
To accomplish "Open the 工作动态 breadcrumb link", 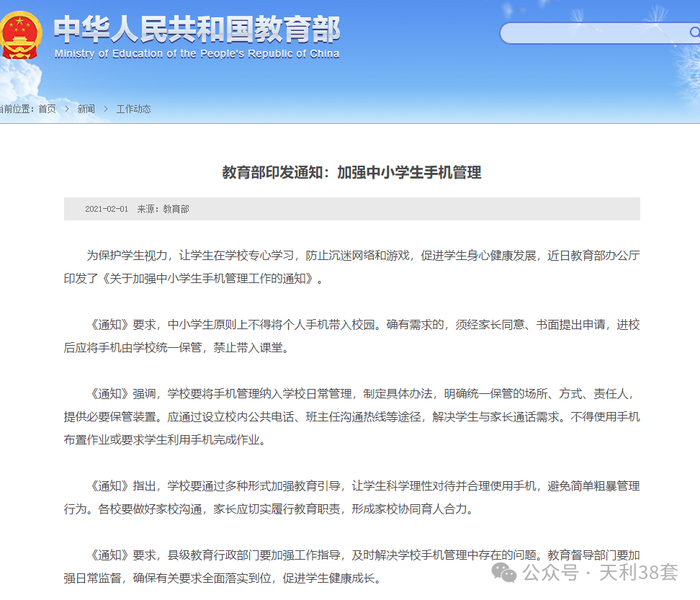I will tap(133, 109).
